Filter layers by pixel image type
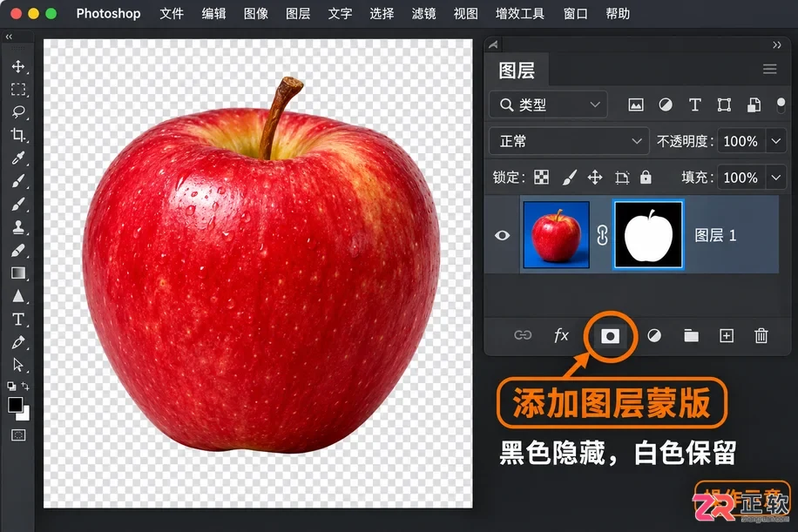798x532 pixels. point(636,104)
